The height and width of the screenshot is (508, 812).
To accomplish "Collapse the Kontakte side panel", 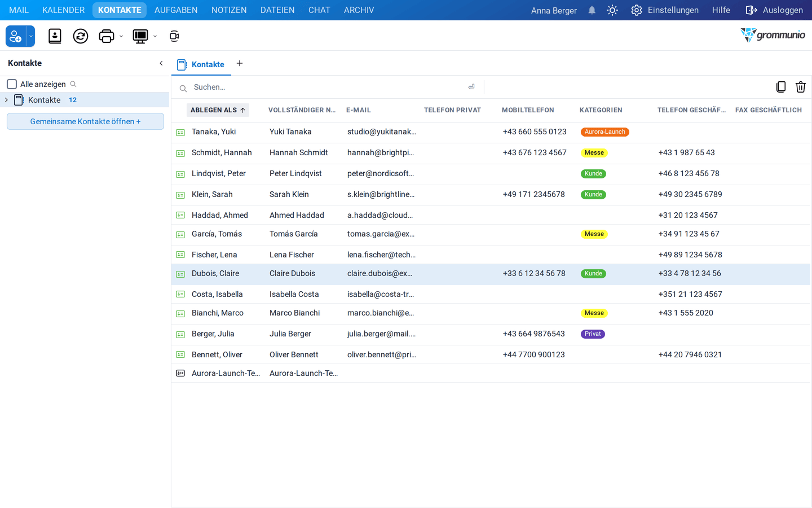I will point(161,63).
